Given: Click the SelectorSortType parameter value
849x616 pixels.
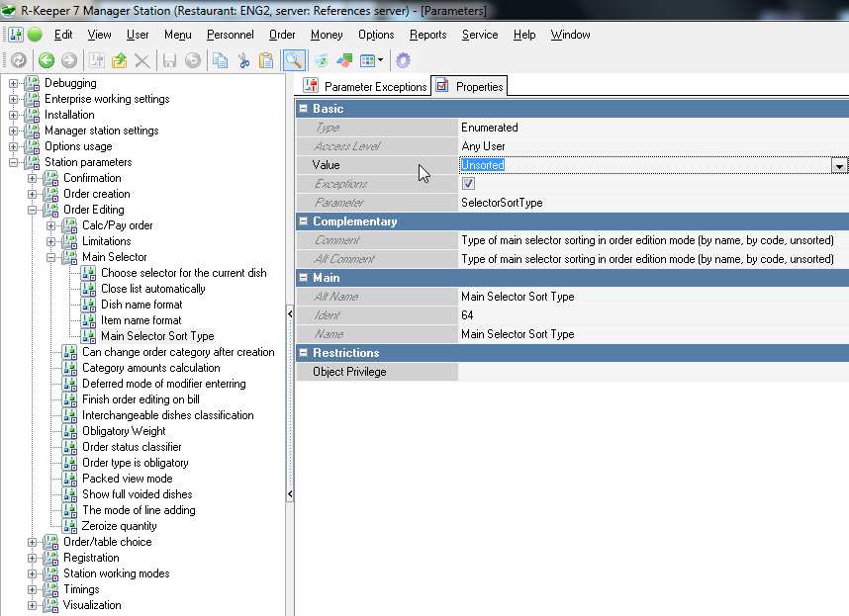Looking at the screenshot, I should (502, 203).
